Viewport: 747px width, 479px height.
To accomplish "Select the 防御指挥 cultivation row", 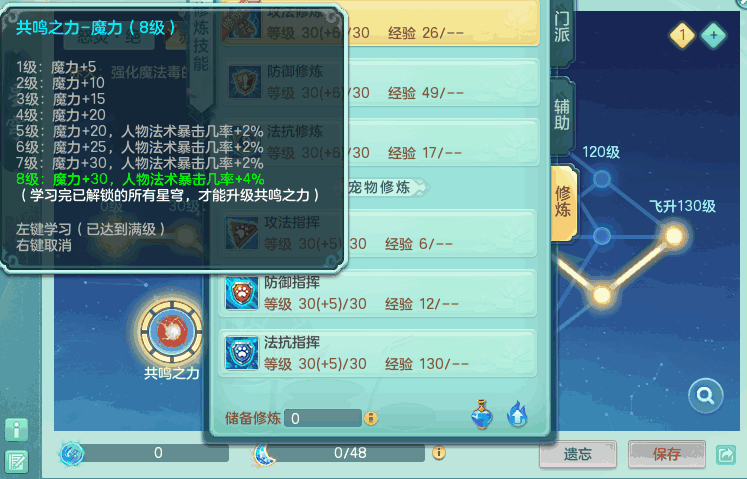I will [x=377, y=293].
